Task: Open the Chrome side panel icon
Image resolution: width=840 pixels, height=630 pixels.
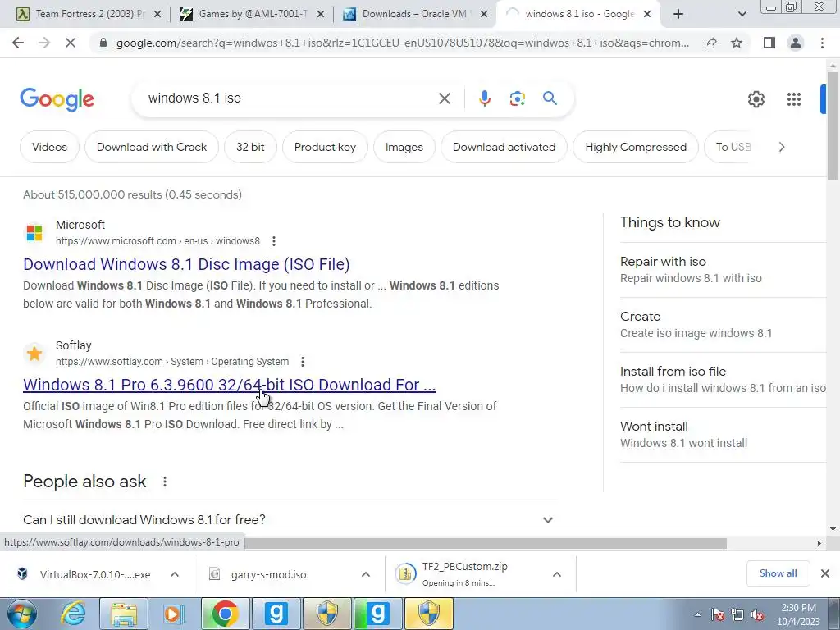Action: (x=769, y=43)
